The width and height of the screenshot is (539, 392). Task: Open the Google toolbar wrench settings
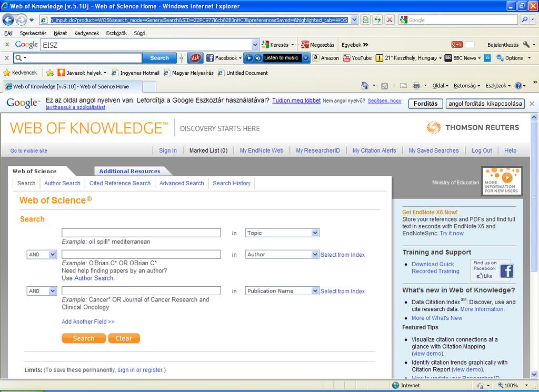(526, 45)
